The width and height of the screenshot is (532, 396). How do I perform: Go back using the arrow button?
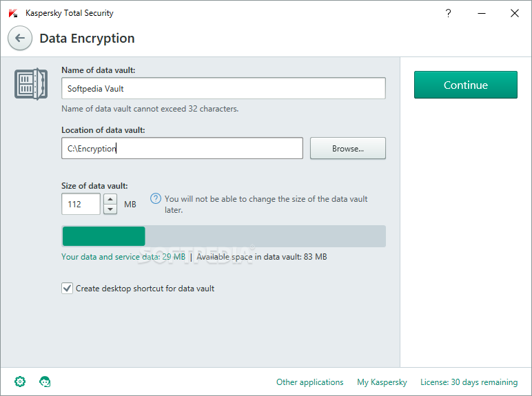coord(20,38)
